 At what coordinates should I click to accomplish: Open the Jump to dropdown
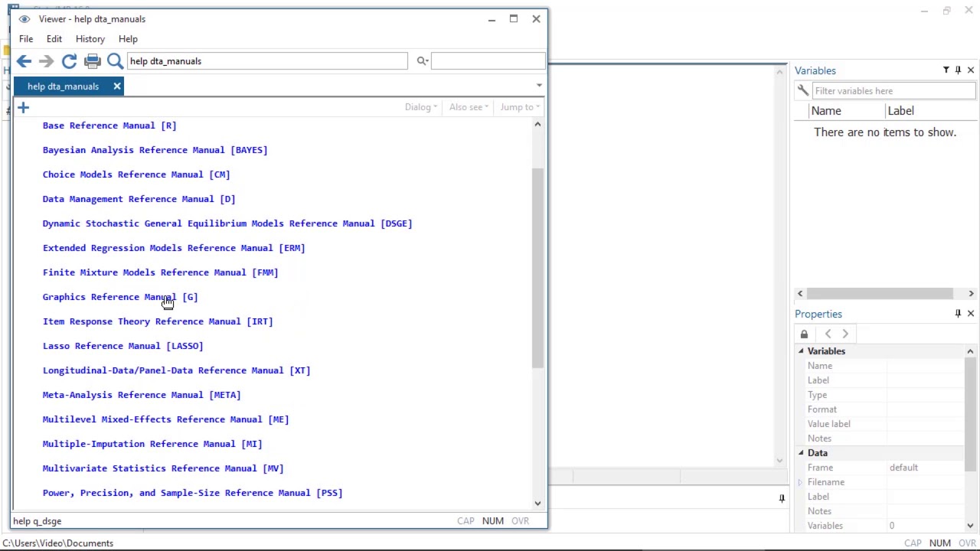(520, 107)
